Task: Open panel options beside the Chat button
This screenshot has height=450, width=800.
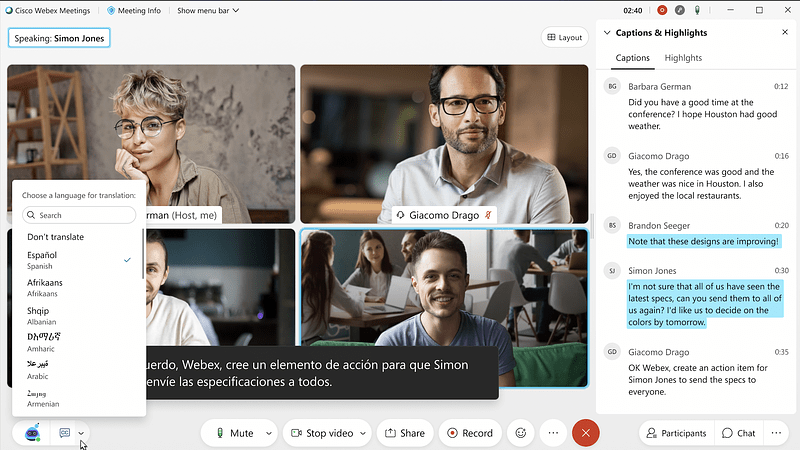Action: pyautogui.click(x=776, y=433)
